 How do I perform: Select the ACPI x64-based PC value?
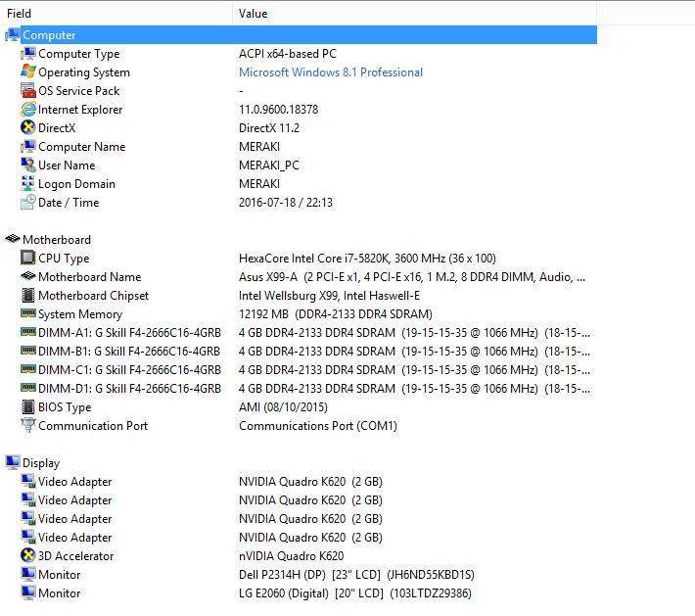pyautogui.click(x=288, y=54)
